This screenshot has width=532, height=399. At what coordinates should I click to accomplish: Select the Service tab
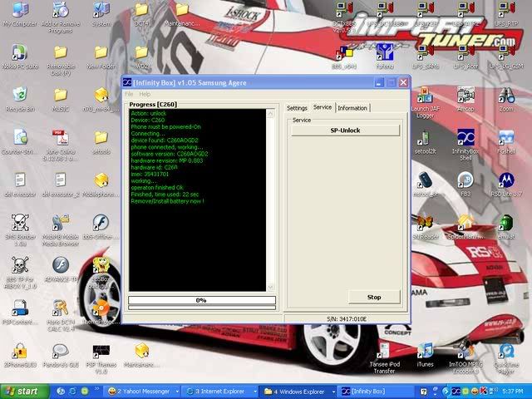[x=323, y=107]
